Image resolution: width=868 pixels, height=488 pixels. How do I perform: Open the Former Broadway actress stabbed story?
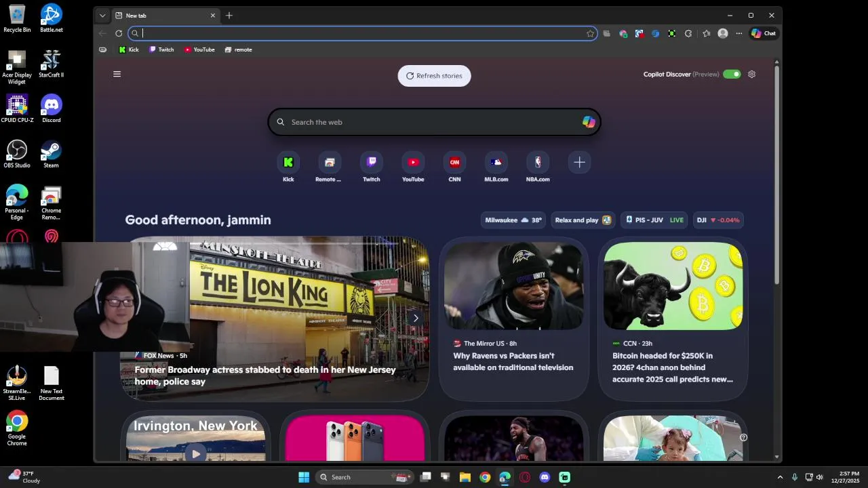[265, 375]
